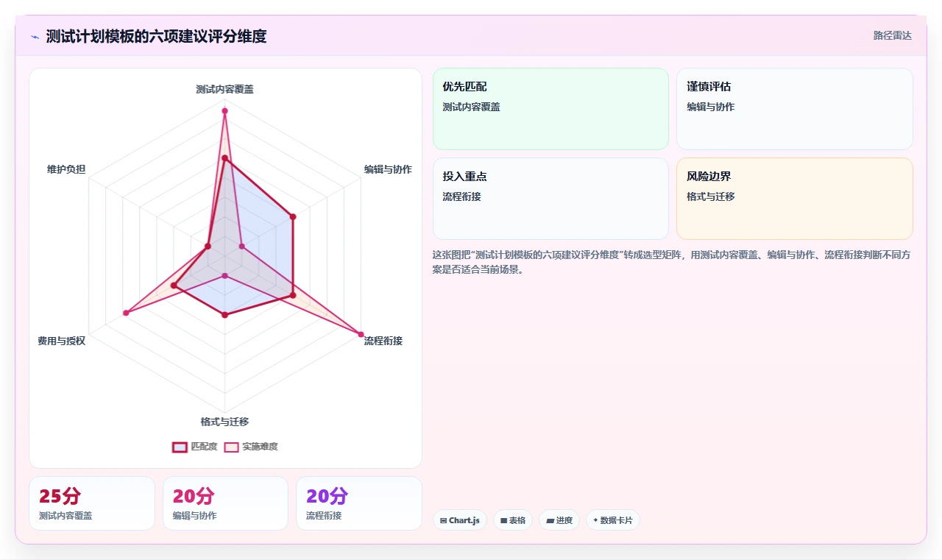Select the 20分 流程衔接 score card
The width and height of the screenshot is (942, 560).
click(x=359, y=503)
